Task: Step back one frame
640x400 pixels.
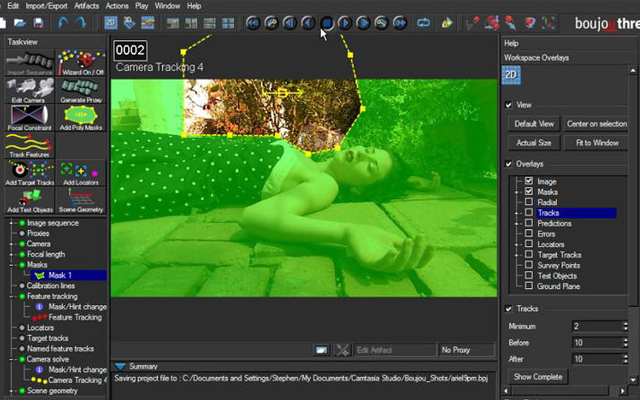Action: click(x=290, y=23)
